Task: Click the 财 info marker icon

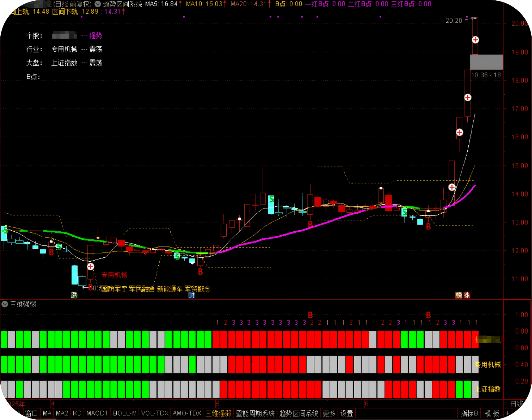Action: point(192,295)
